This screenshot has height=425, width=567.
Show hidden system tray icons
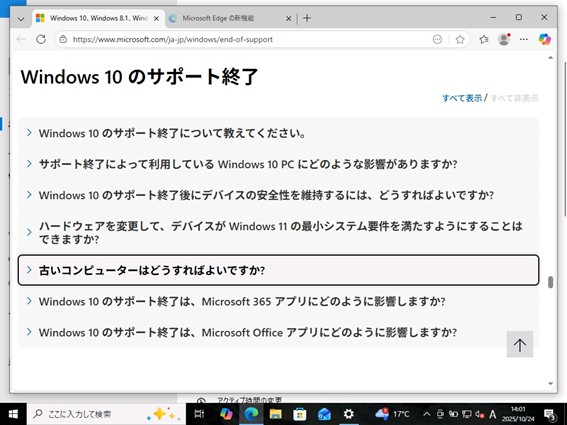tap(427, 414)
